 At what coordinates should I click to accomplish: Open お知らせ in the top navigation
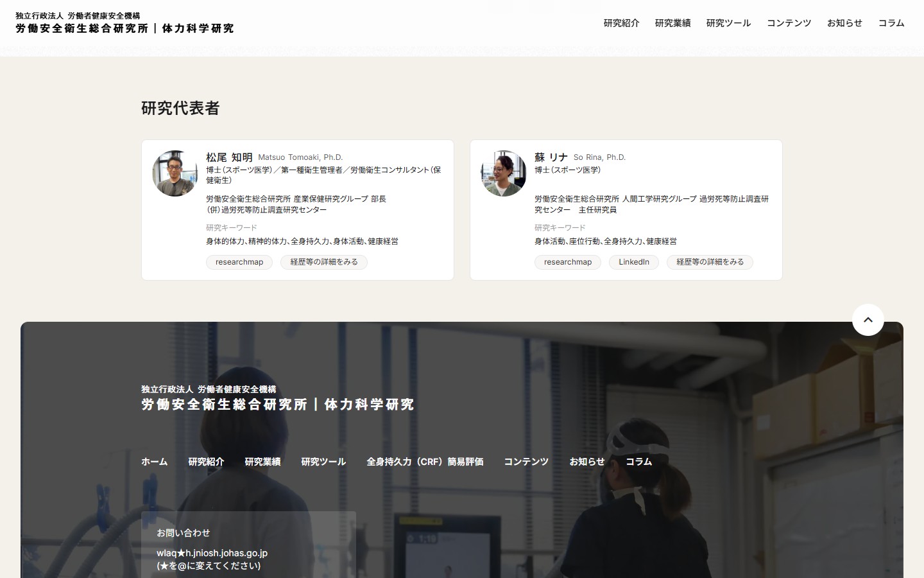pyautogui.click(x=844, y=23)
